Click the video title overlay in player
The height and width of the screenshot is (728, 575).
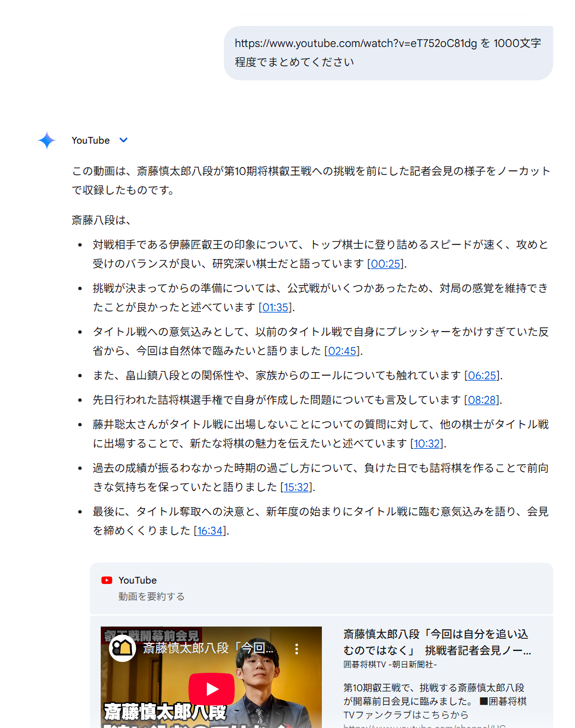point(208,648)
